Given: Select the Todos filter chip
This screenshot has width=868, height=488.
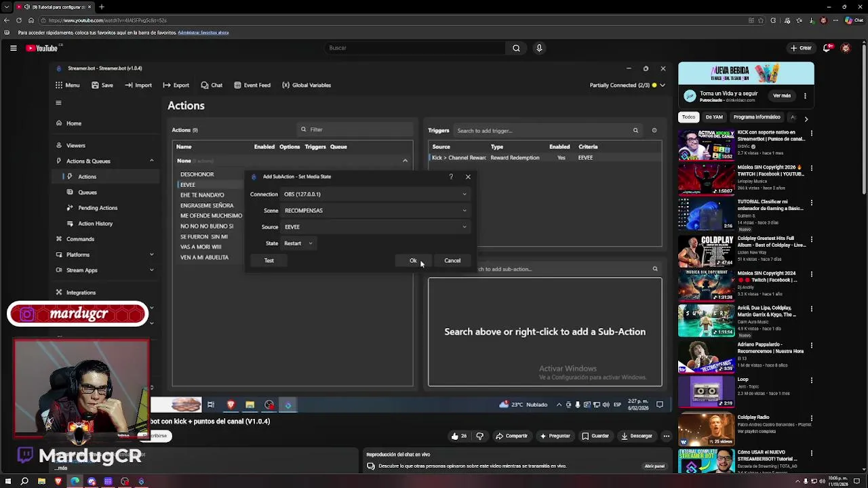Looking at the screenshot, I should 688,117.
